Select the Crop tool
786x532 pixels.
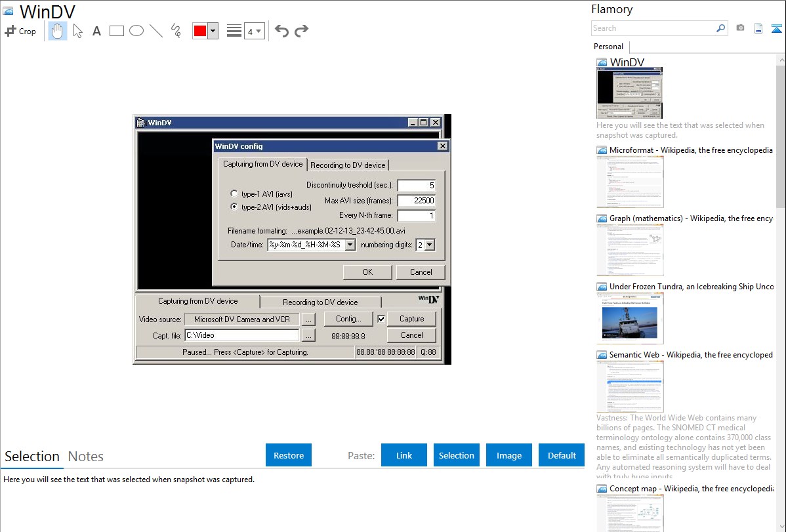tap(20, 31)
